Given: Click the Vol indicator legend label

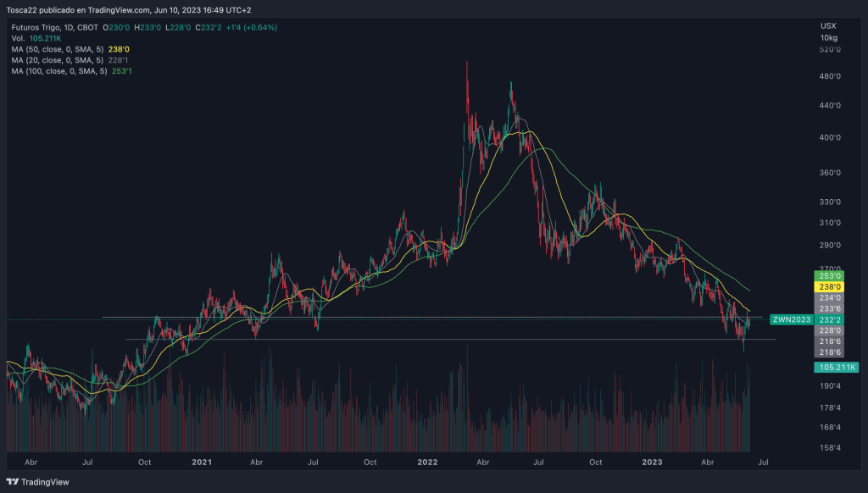Looking at the screenshot, I should click(x=18, y=38).
